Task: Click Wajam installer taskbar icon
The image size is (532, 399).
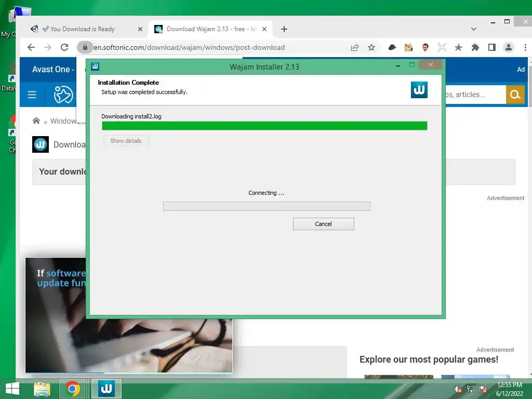Action: 106,389
